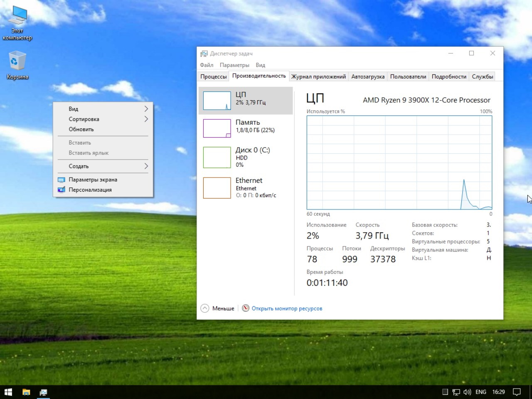Click the 3,79 ГГц speed value
The image size is (532, 399).
[372, 236]
